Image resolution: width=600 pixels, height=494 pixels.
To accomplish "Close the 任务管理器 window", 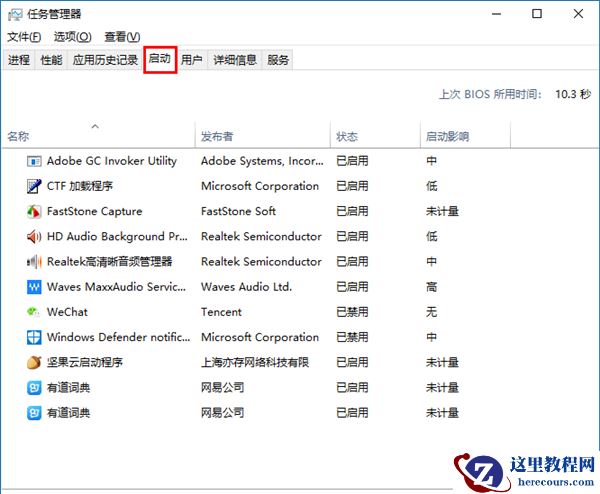I will click(578, 14).
